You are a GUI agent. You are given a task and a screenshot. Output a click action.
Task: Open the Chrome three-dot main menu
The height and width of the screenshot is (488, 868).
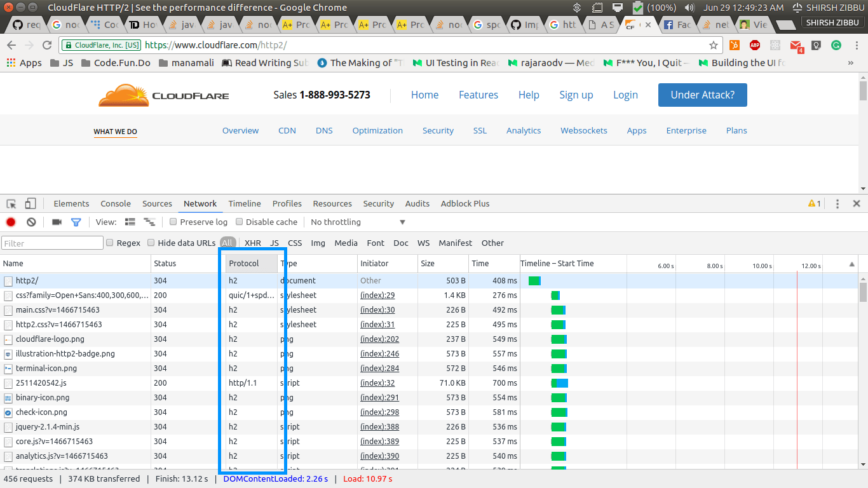tap(857, 45)
